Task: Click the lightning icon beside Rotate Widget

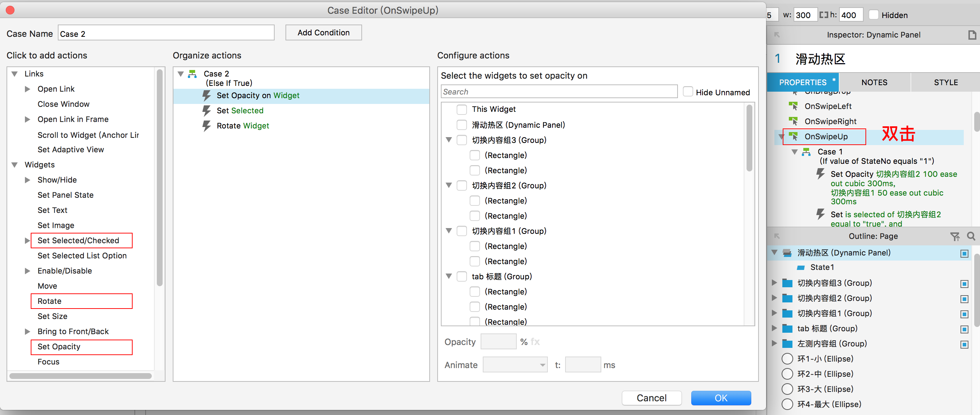Action: [x=207, y=126]
